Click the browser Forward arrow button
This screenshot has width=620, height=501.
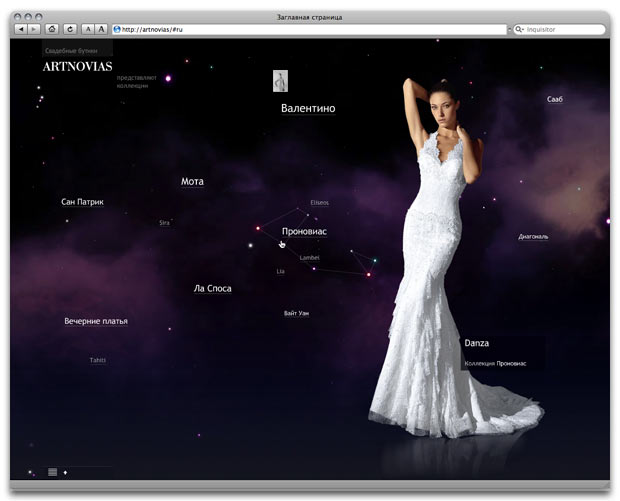pos(35,30)
